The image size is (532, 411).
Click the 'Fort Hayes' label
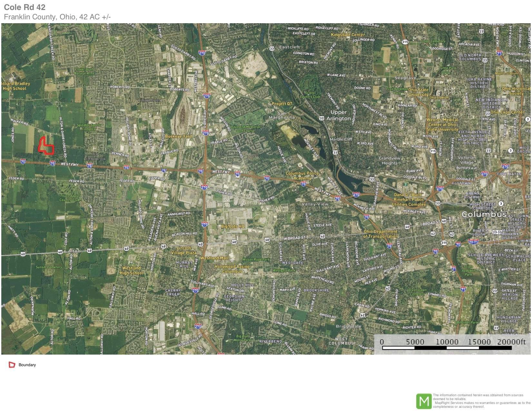pyautogui.click(x=509, y=174)
